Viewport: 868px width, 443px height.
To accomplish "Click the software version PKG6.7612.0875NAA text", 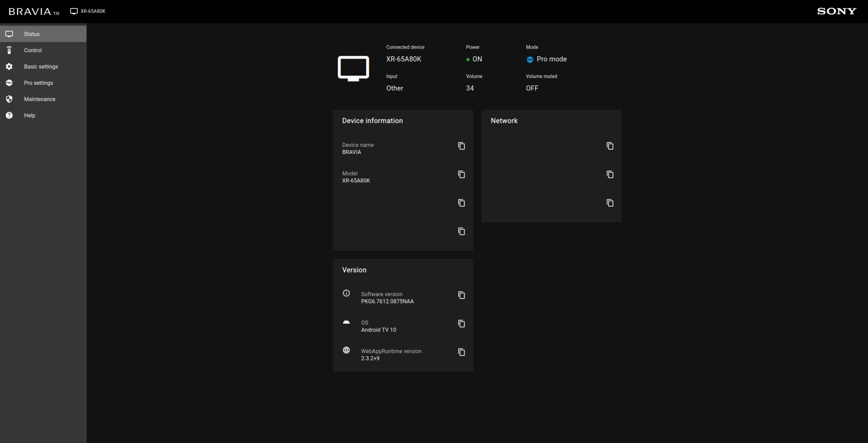I will (x=388, y=301).
